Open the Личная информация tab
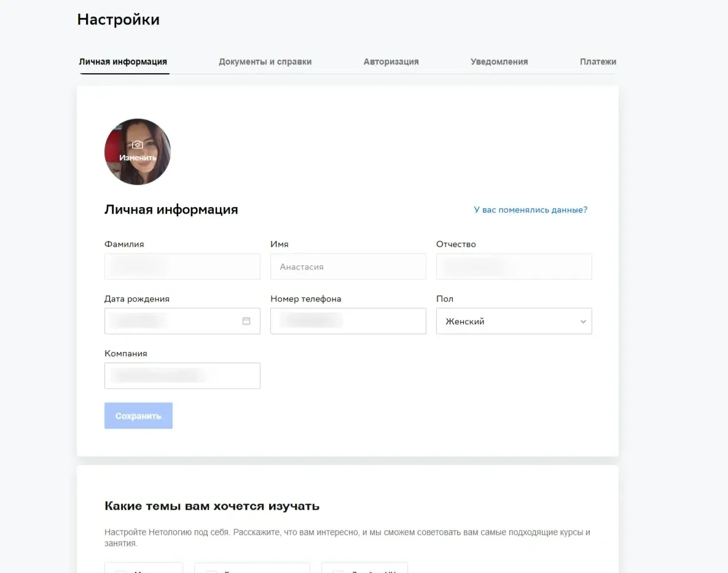Screen dimensions: 728x573 click(x=123, y=61)
